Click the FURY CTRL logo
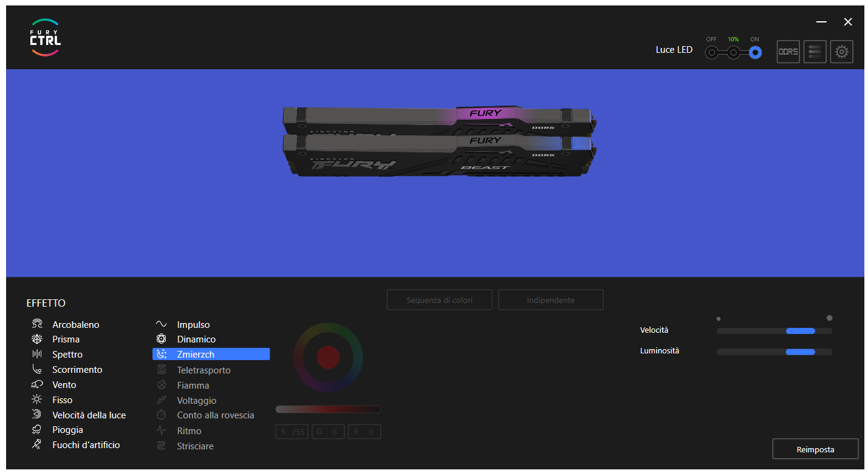Screen dimensions: 868x473 pos(46,38)
